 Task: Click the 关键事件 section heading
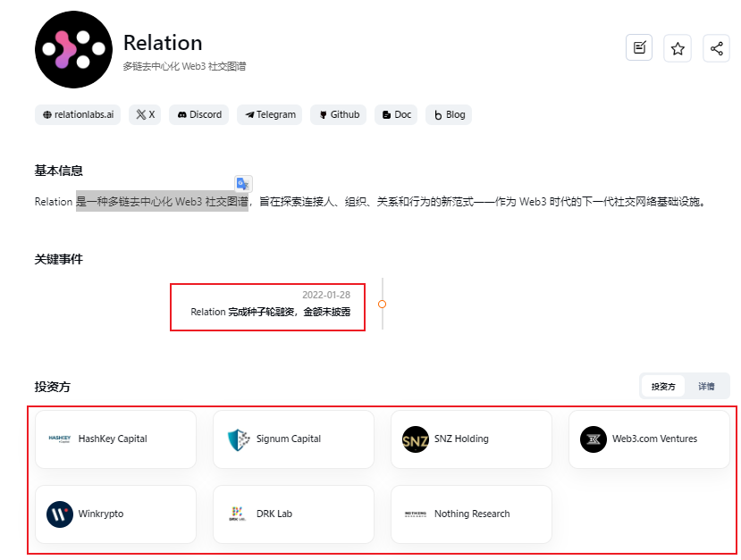coord(59,259)
